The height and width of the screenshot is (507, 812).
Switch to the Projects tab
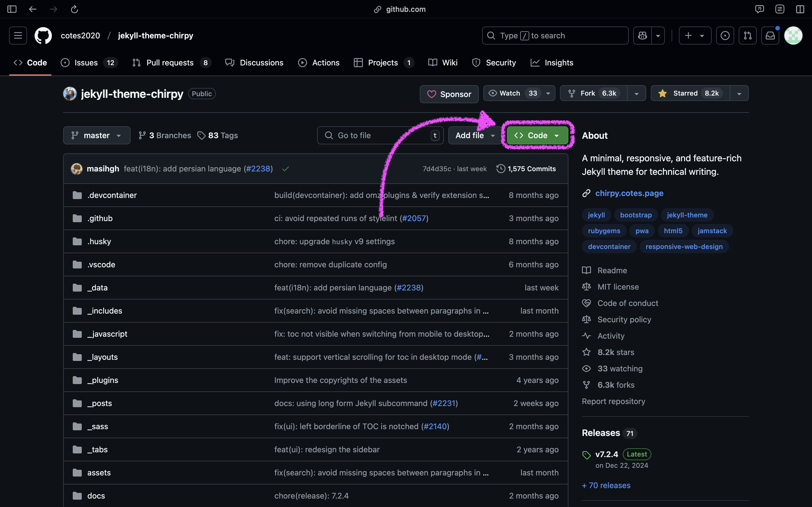tap(384, 63)
